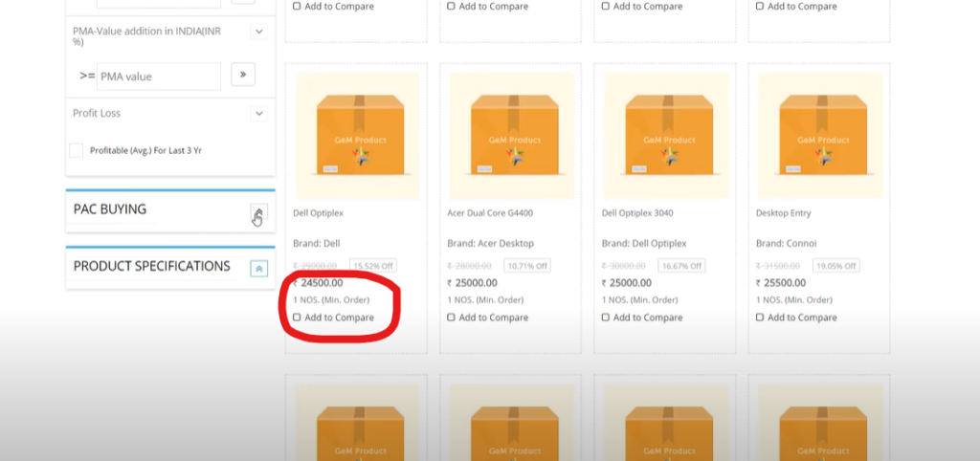
Task: Click the 19.05% Off discount badge
Action: click(x=835, y=266)
